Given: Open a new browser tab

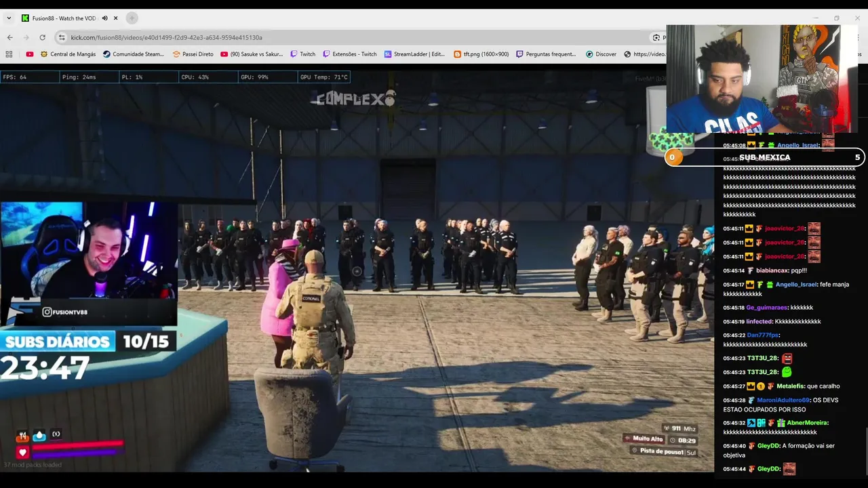Looking at the screenshot, I should coord(132,18).
